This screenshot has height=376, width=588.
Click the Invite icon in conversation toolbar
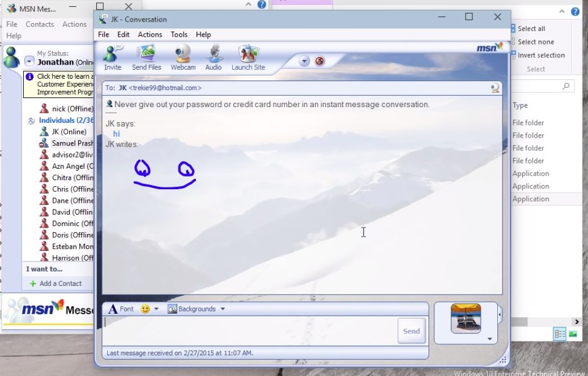coord(113,57)
